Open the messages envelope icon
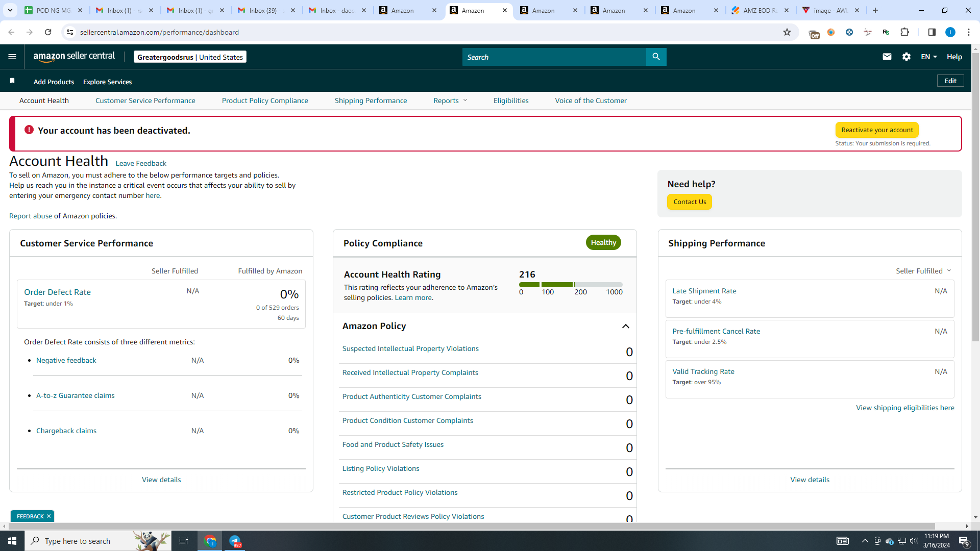The width and height of the screenshot is (980, 551). [x=887, y=57]
